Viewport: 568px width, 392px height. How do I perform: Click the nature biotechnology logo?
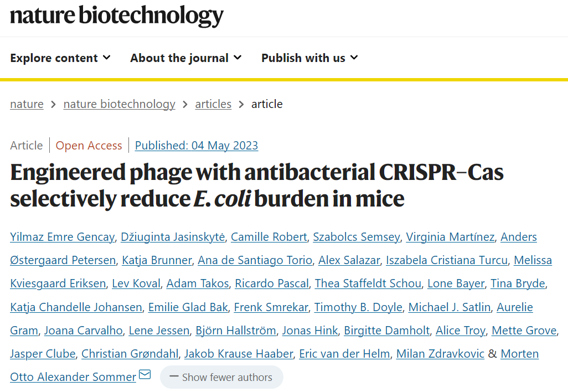(x=117, y=17)
